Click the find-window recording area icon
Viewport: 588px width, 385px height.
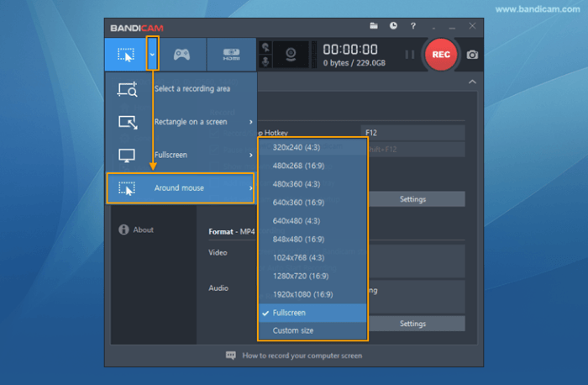click(127, 89)
